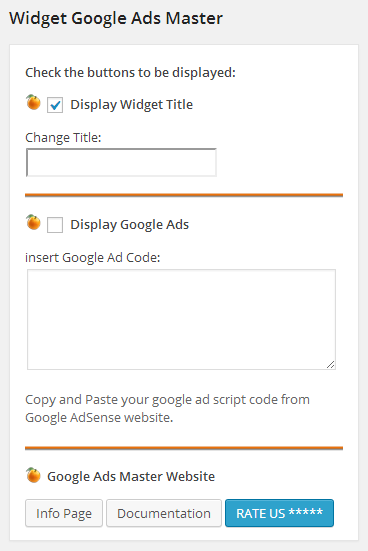Focus the Change Title text field
This screenshot has width=368, height=551.
click(121, 162)
